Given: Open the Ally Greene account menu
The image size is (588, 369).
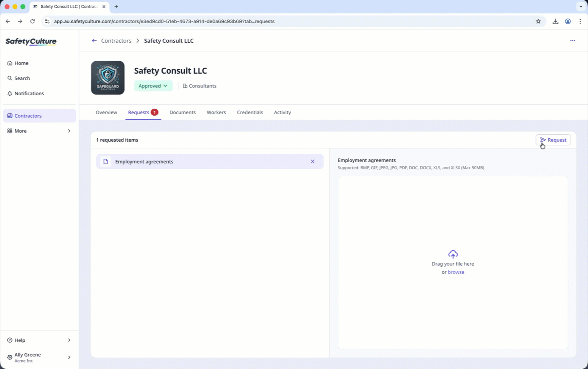Looking at the screenshot, I should coord(39,357).
